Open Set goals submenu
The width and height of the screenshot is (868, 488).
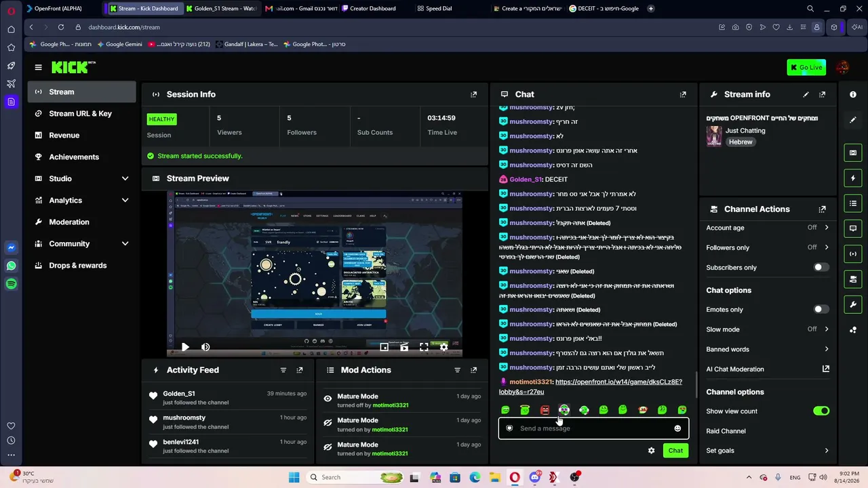pyautogui.click(x=767, y=450)
